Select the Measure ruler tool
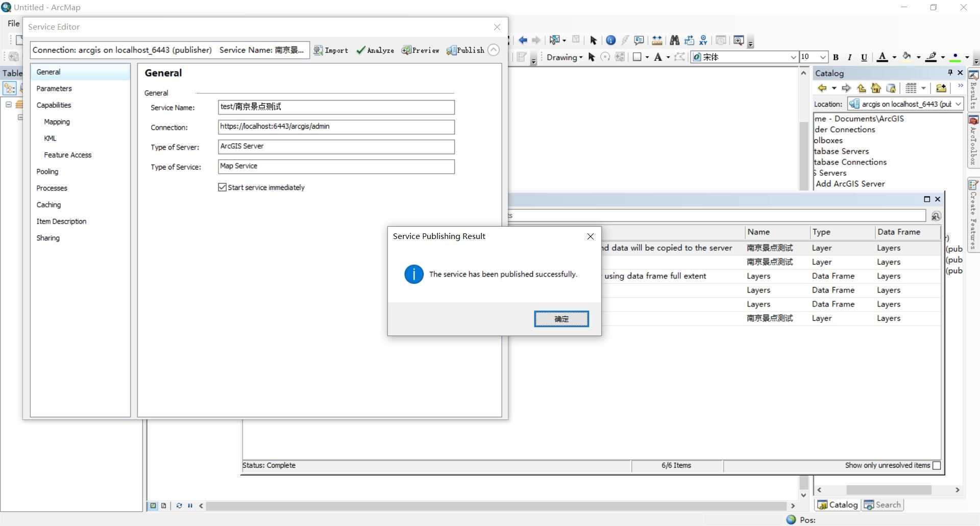 [657, 40]
